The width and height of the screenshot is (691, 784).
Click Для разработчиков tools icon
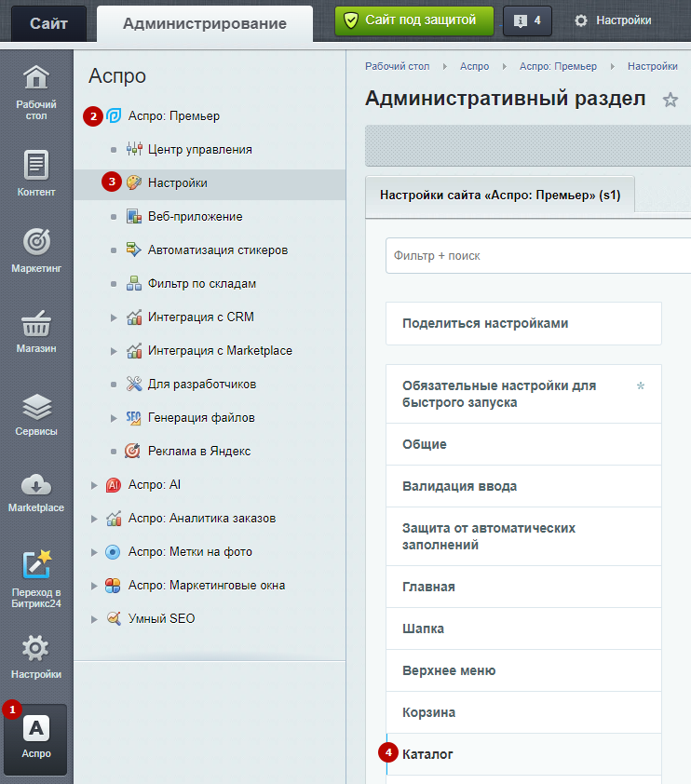133,384
